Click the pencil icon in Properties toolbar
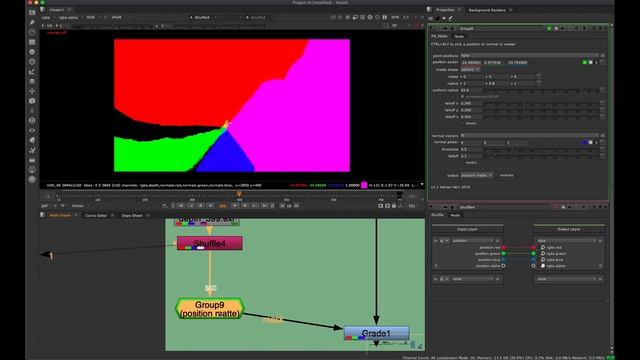 (451, 18)
